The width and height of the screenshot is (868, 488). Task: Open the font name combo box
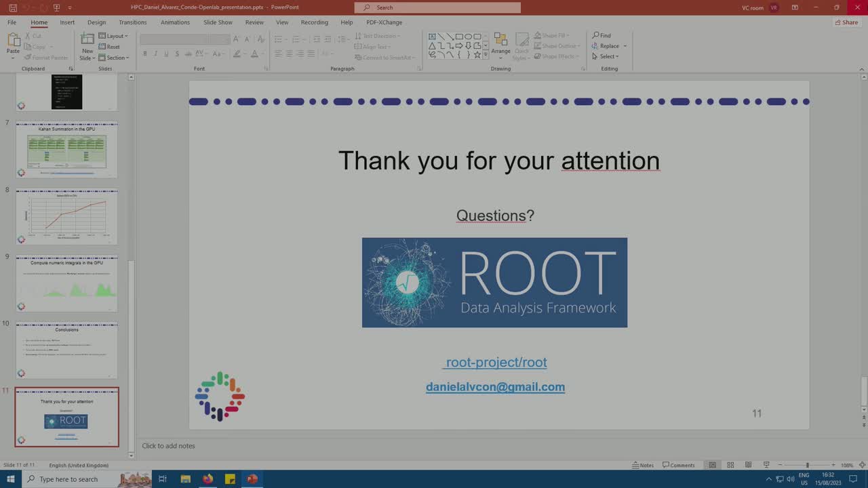[174, 39]
